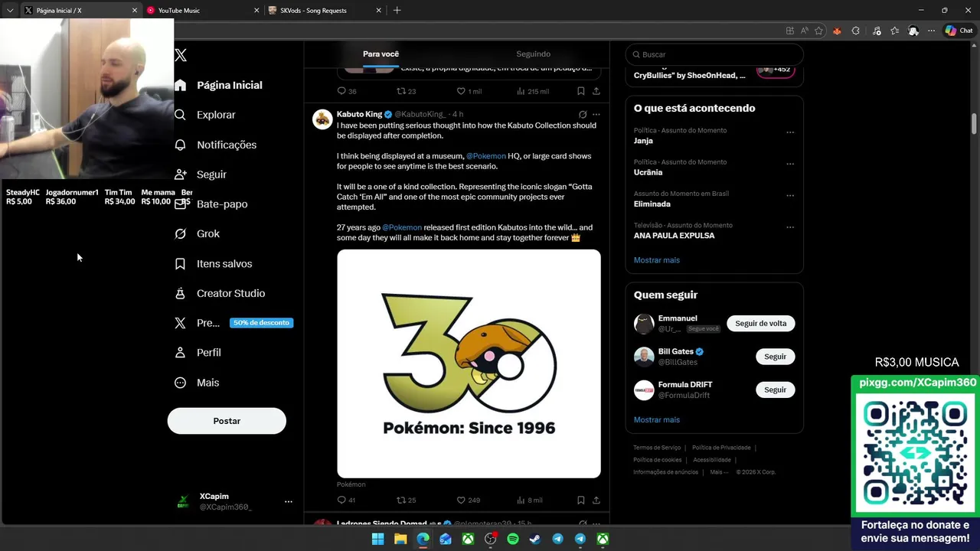
Task: Open options for ANA PAULA EXPULSA trend
Action: [790, 227]
